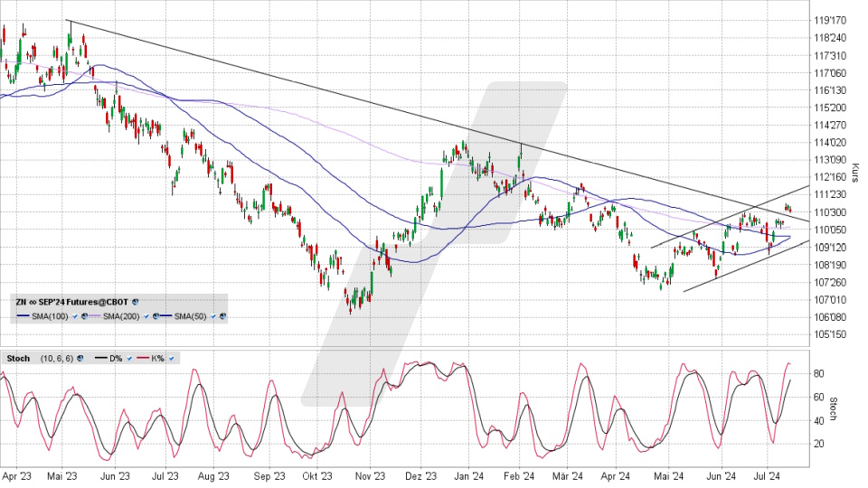This screenshot has width=868, height=488.
Task: Click the SMA(100) dark blue line swatch
Action: (22, 316)
